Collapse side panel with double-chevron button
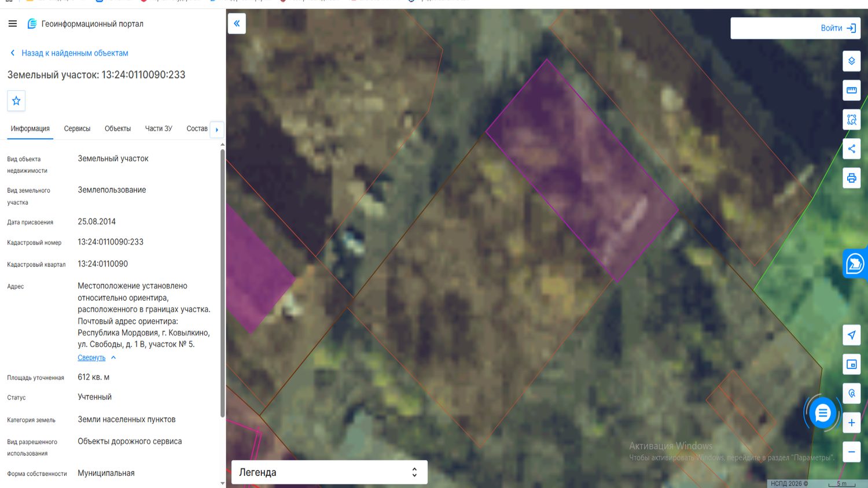This screenshot has width=868, height=488. [237, 24]
